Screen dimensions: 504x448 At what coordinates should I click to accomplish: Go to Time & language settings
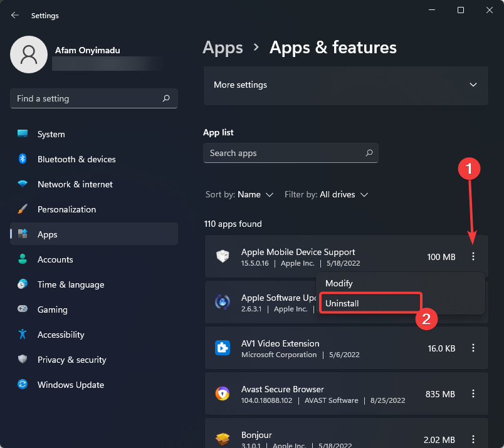[94, 284]
